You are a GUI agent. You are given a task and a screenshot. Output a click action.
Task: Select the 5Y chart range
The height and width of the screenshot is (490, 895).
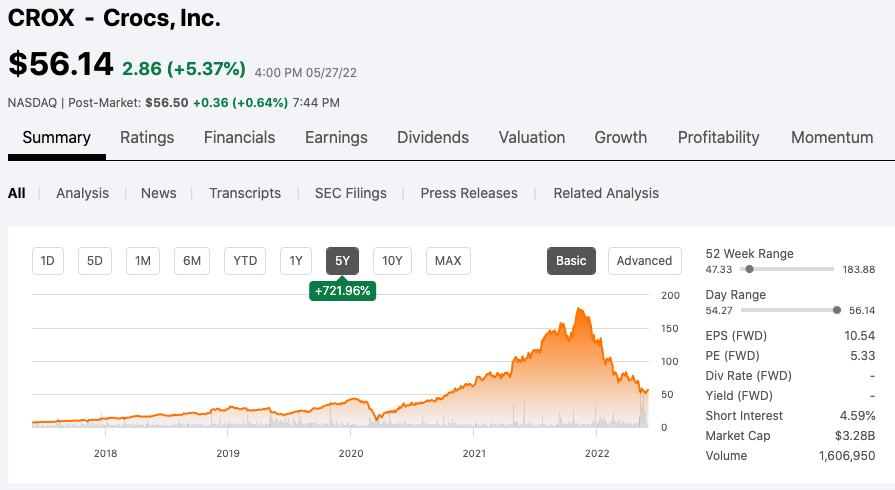click(342, 261)
